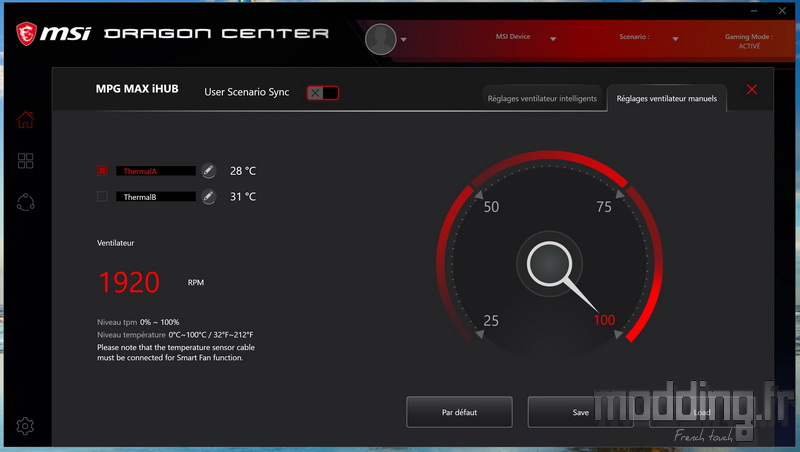Open the Live Update circular icon in sidebar
The height and width of the screenshot is (452, 800).
pyautogui.click(x=26, y=202)
